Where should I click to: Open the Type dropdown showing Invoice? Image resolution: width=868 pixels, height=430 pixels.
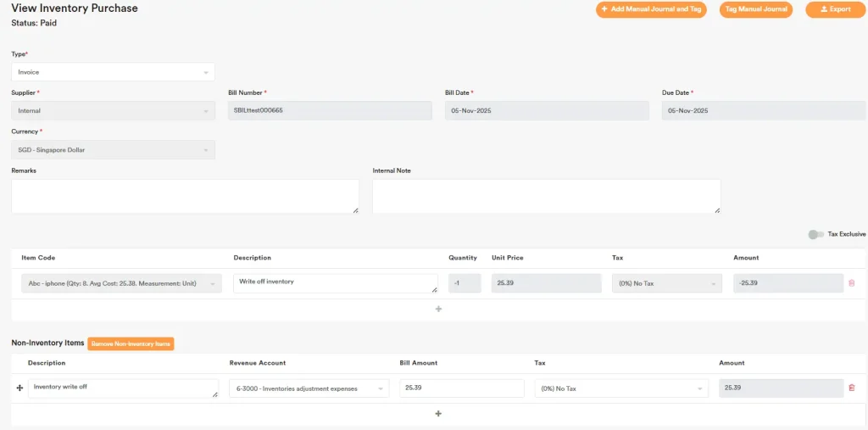[113, 72]
